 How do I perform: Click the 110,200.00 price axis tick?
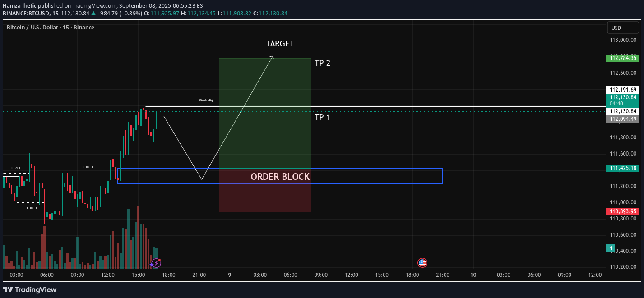click(x=623, y=267)
